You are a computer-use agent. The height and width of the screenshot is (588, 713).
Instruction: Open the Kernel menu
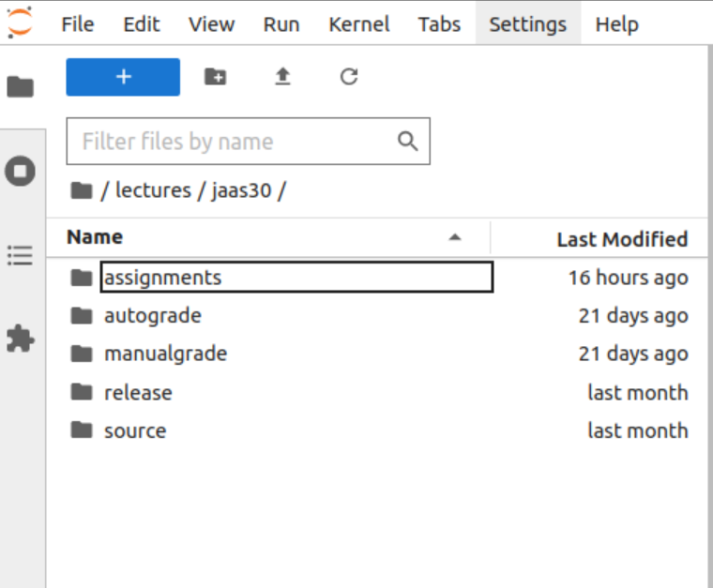[x=359, y=24]
